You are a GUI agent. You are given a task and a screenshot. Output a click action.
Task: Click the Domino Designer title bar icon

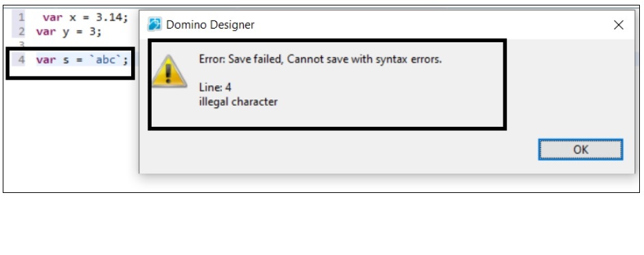click(154, 25)
